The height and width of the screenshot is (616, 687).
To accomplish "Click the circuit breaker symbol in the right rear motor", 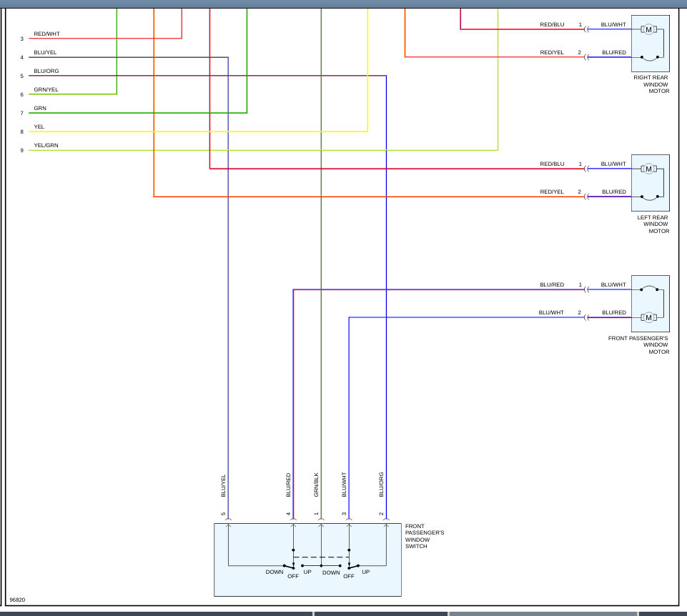I will 650,58.
